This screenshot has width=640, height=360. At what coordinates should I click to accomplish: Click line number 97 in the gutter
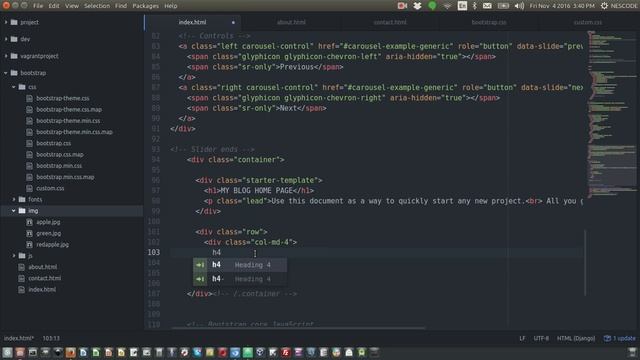click(156, 191)
